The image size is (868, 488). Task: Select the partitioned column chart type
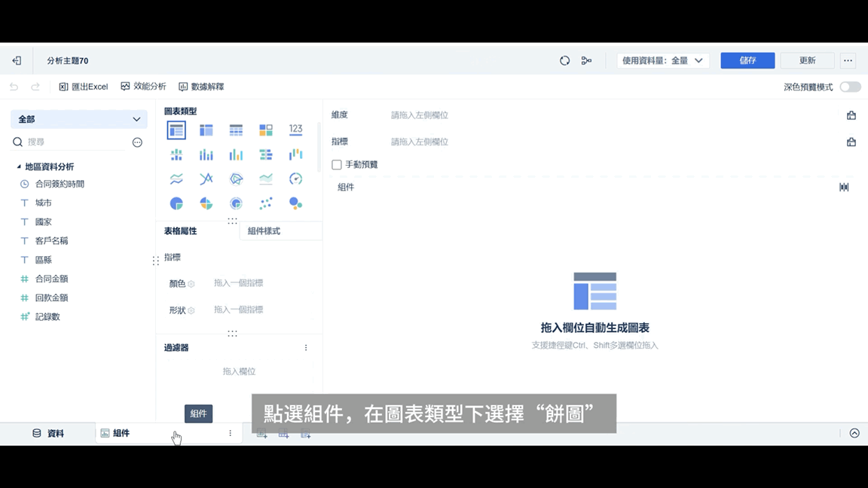pos(176,154)
